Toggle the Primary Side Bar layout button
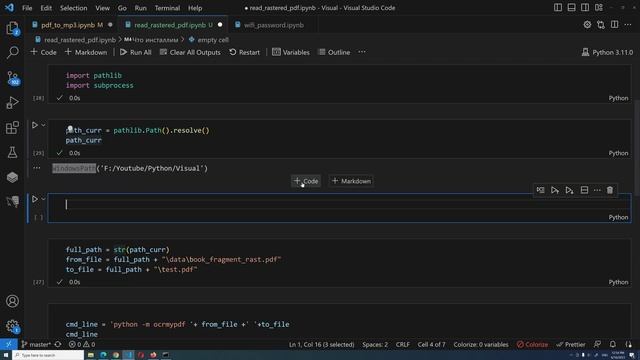 pos(558,7)
